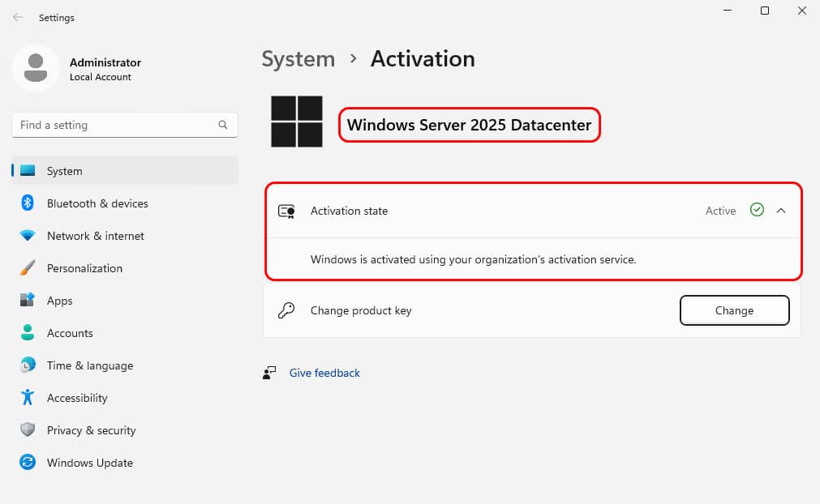Go to Accessibility settings
820x504 pixels.
coord(125,398)
